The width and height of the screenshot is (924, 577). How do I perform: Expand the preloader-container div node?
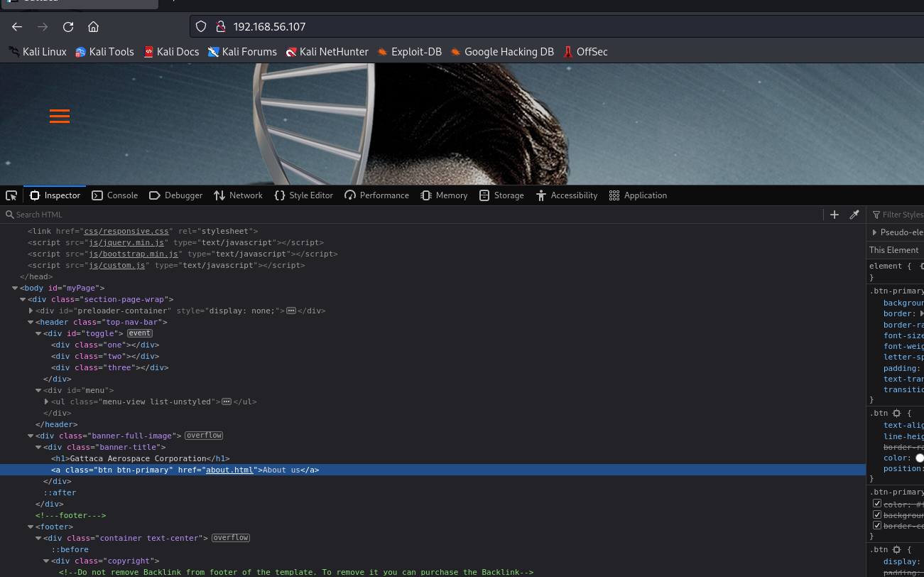[x=31, y=311]
